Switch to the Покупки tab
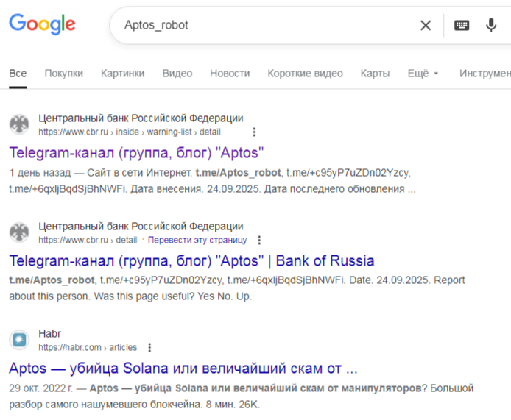The image size is (511, 420). tap(64, 74)
